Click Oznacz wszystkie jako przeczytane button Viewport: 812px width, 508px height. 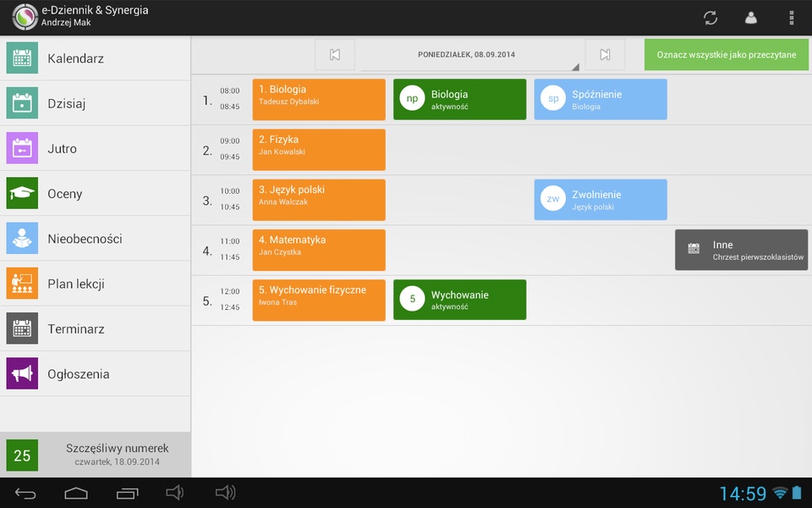click(726, 54)
